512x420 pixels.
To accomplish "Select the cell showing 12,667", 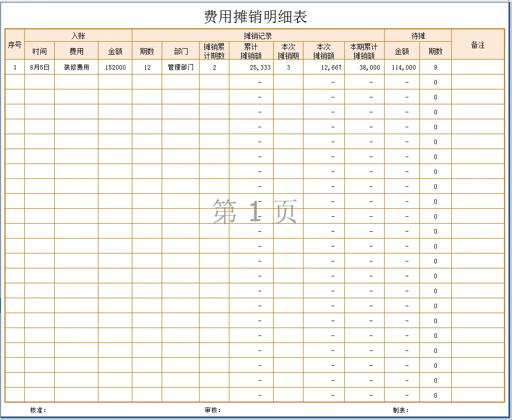I will [324, 67].
